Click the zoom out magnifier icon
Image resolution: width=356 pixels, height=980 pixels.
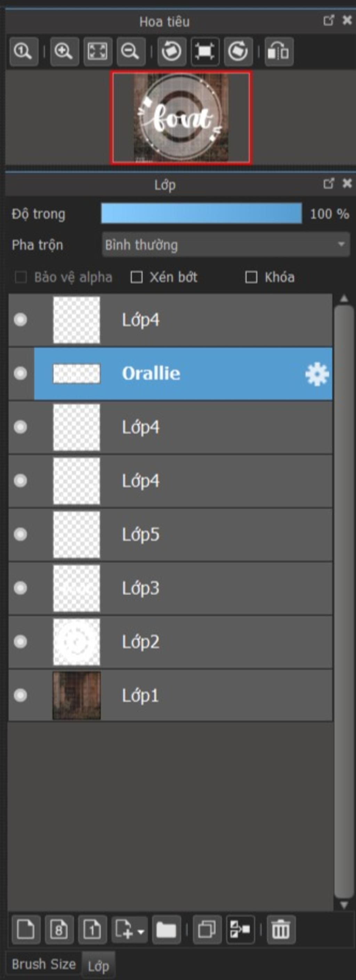point(131,52)
